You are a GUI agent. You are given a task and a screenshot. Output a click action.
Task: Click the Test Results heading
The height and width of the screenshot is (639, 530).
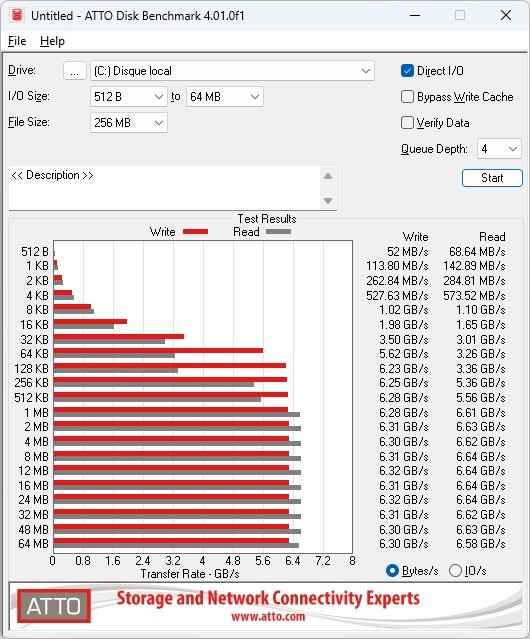(267, 219)
